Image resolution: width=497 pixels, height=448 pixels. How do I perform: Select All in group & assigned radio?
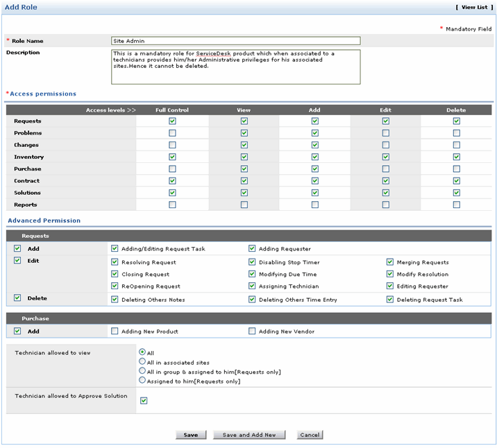click(x=142, y=372)
